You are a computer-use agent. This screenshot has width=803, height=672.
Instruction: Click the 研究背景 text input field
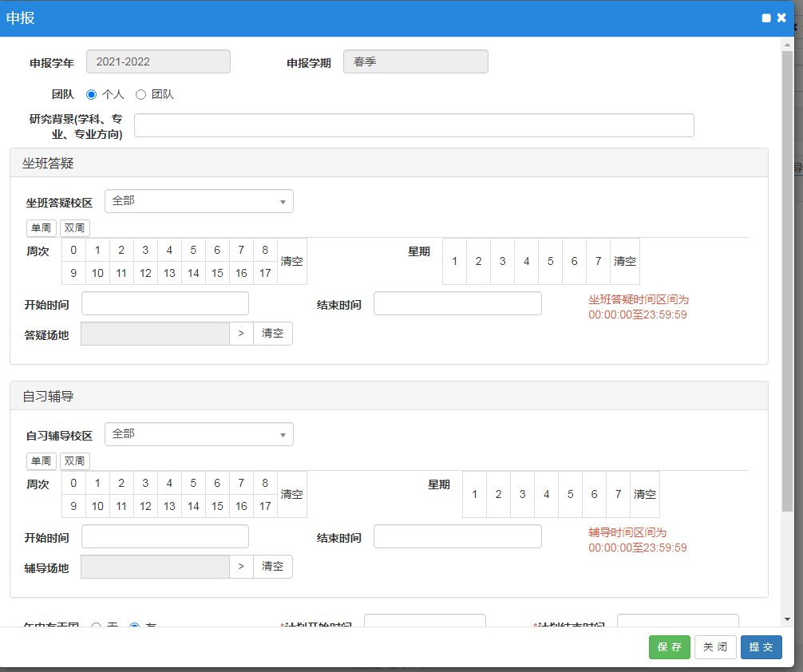coord(413,125)
